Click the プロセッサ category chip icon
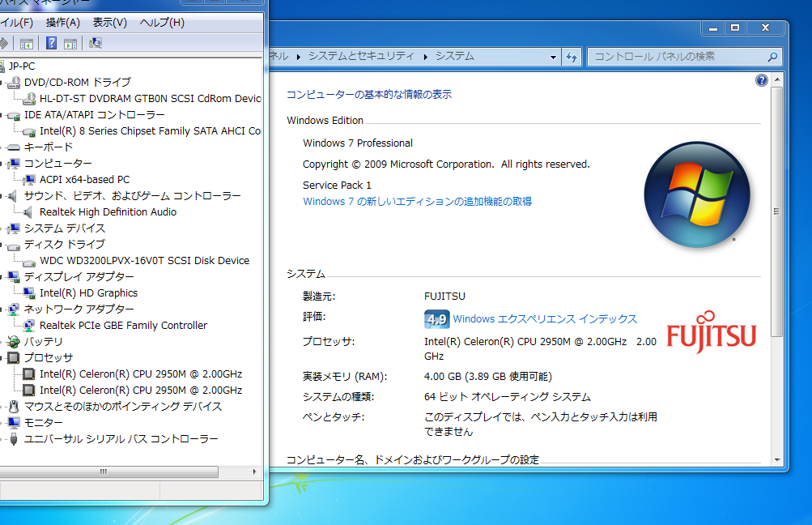This screenshot has height=525, width=812. click(x=14, y=357)
